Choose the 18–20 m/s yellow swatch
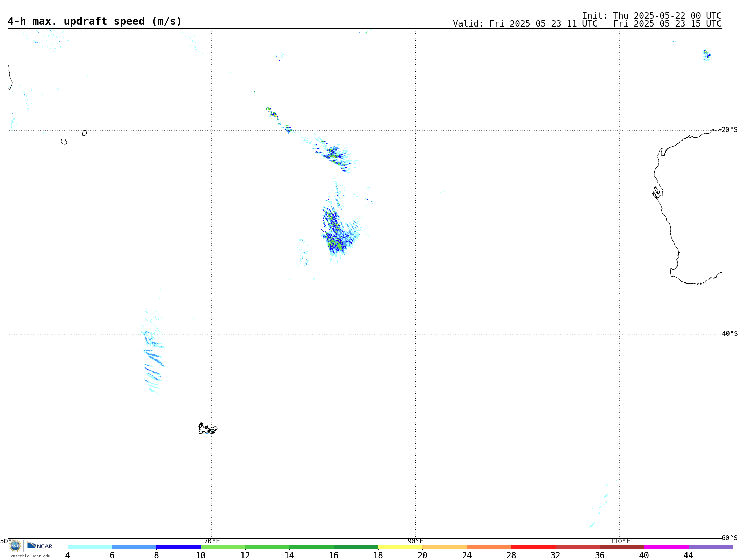This screenshot has height=560, width=744. coord(400,547)
